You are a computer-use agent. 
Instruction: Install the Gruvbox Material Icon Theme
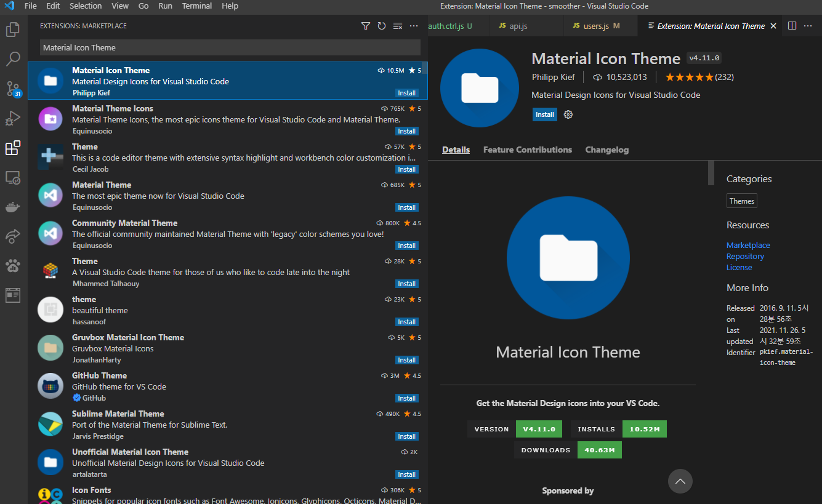pos(407,360)
